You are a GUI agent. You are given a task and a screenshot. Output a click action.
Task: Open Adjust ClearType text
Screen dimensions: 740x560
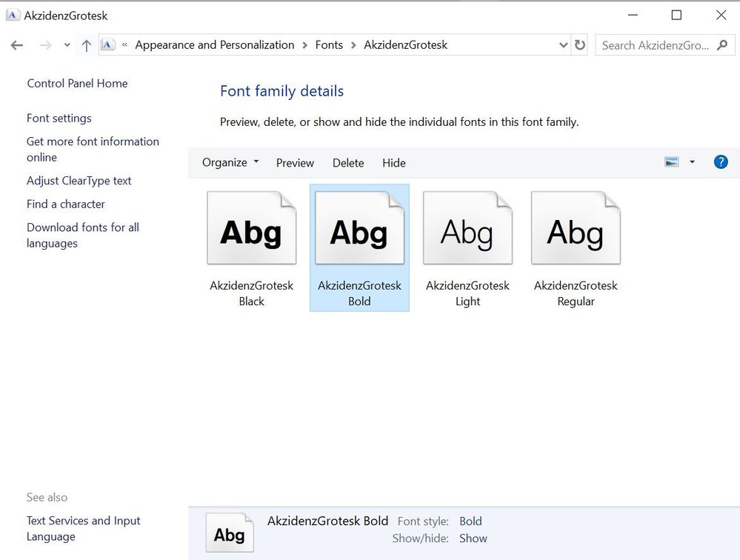point(79,181)
